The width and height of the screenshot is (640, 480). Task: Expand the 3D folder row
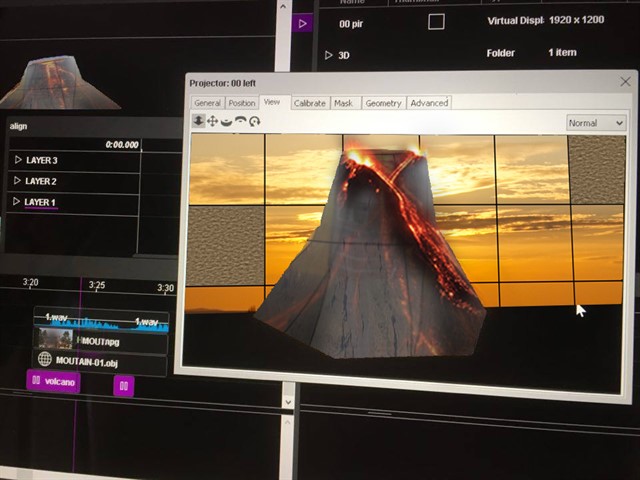click(329, 55)
